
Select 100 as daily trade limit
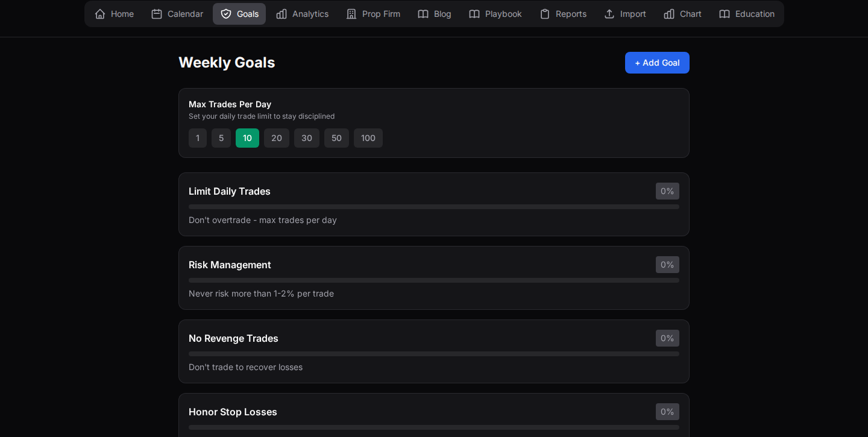pos(368,138)
